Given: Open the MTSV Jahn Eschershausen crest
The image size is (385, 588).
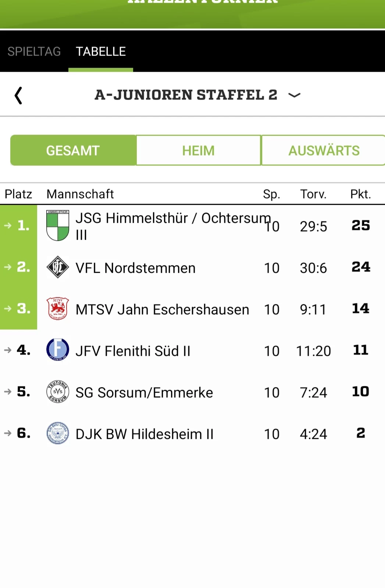Looking at the screenshot, I should point(58,309).
